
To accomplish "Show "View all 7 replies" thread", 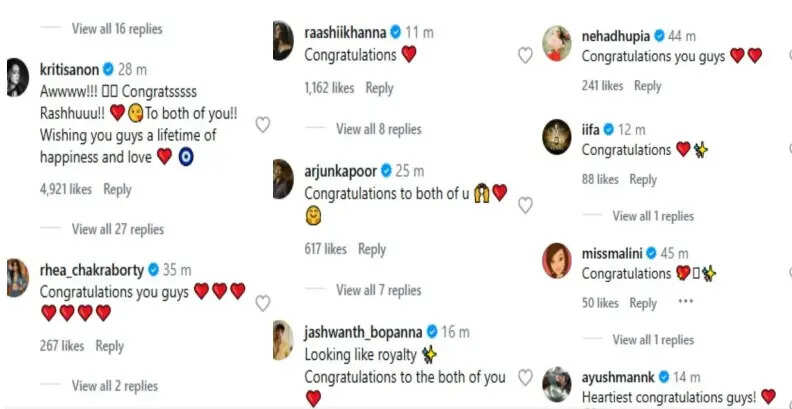I will [x=379, y=290].
